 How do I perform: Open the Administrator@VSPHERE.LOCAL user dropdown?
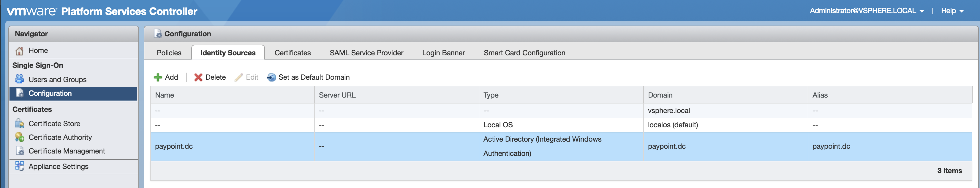point(867,11)
